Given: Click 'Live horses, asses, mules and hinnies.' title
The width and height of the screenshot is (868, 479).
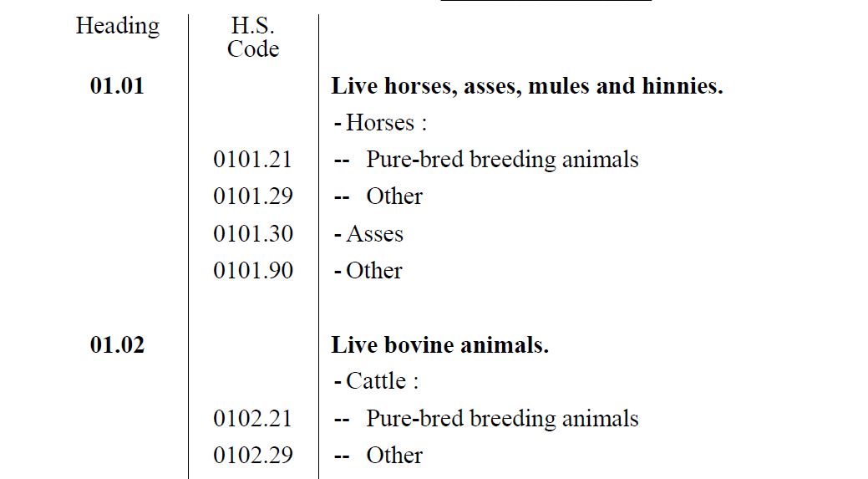Looking at the screenshot, I should [x=527, y=86].
